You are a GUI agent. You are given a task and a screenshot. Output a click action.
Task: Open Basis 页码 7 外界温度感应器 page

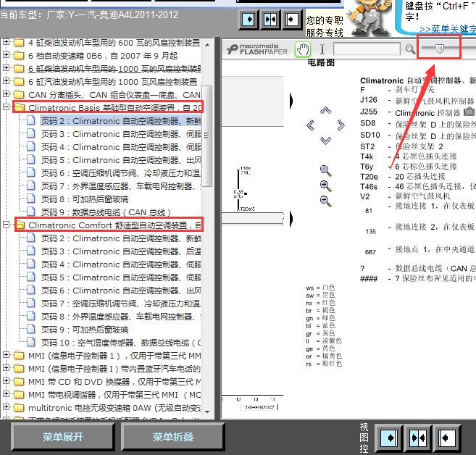tap(121, 186)
